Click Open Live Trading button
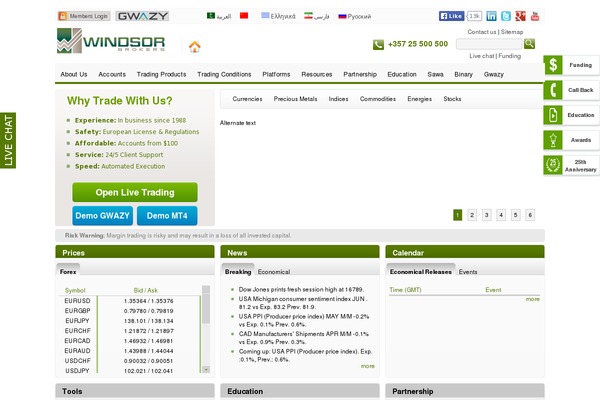This screenshot has width=600, height=400. pos(135,192)
